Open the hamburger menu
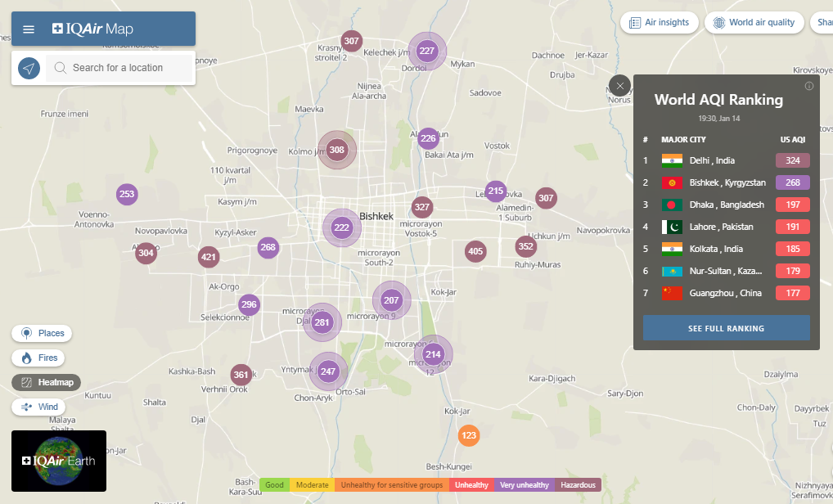The height and width of the screenshot is (504, 833). pyautogui.click(x=29, y=29)
